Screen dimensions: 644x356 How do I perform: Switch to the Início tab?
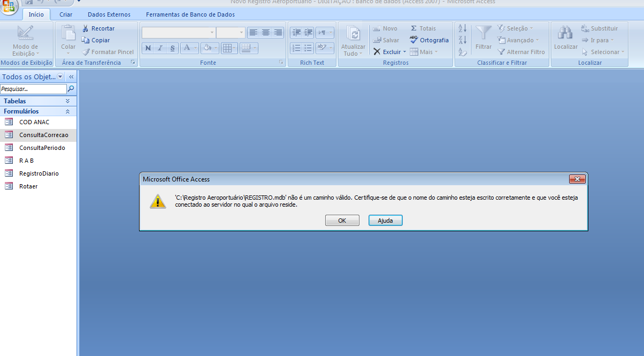coord(36,14)
